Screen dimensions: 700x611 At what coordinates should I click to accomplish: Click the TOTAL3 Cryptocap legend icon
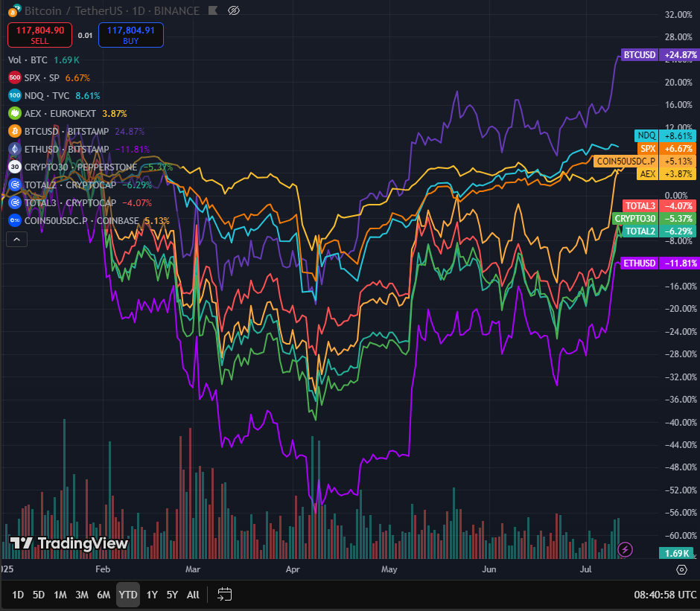[15, 202]
